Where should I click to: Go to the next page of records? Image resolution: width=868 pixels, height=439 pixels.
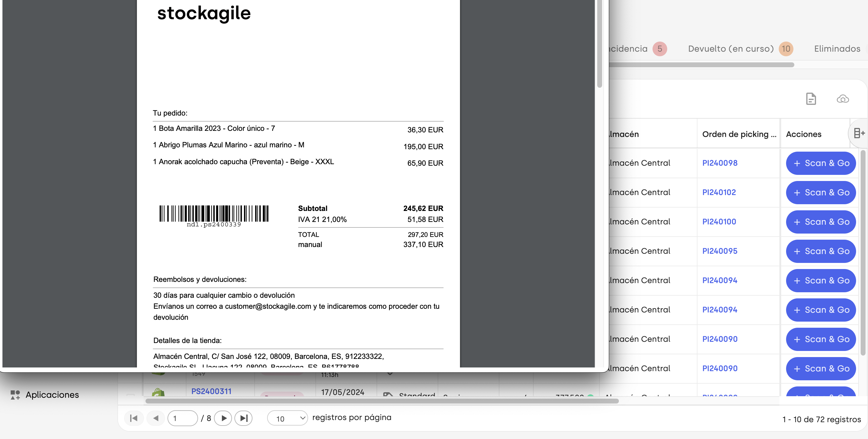click(223, 418)
